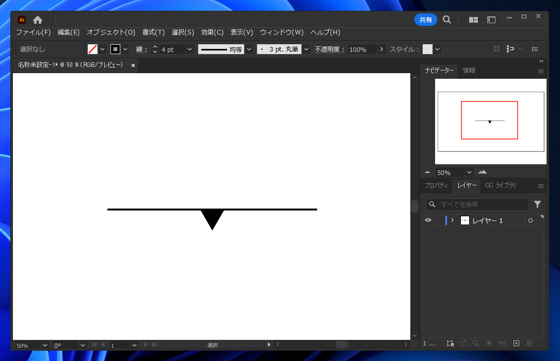Click the create new layer plus icon
This screenshot has height=361, width=560.
click(x=516, y=343)
